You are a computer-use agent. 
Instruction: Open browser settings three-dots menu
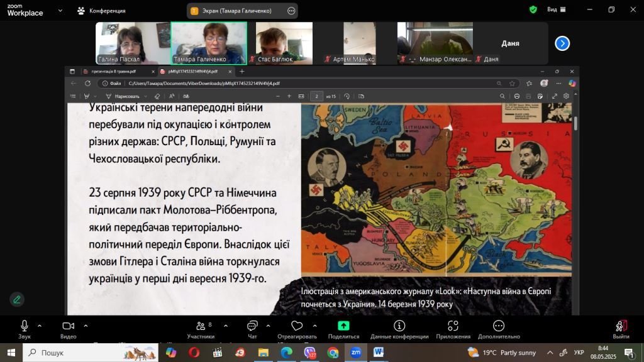[x=558, y=84]
